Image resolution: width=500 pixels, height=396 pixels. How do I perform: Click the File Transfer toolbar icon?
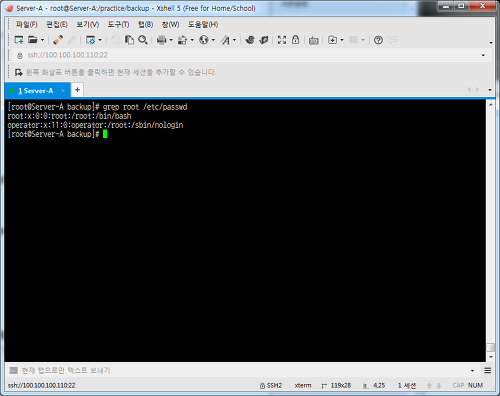182,40
